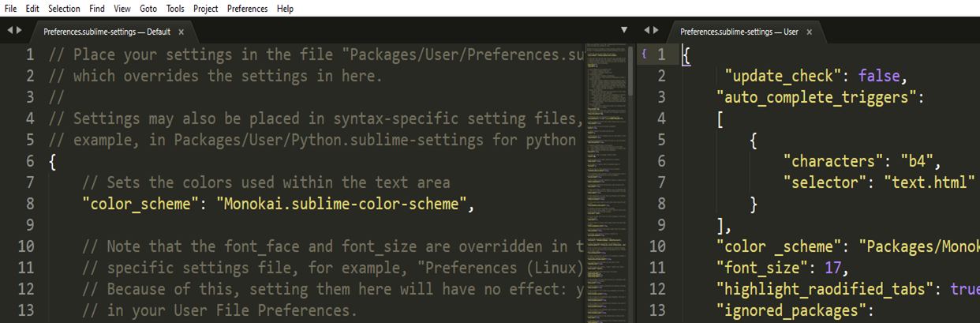The width and height of the screenshot is (980, 323).
Task: Open the Preferences menu
Action: coord(247,9)
